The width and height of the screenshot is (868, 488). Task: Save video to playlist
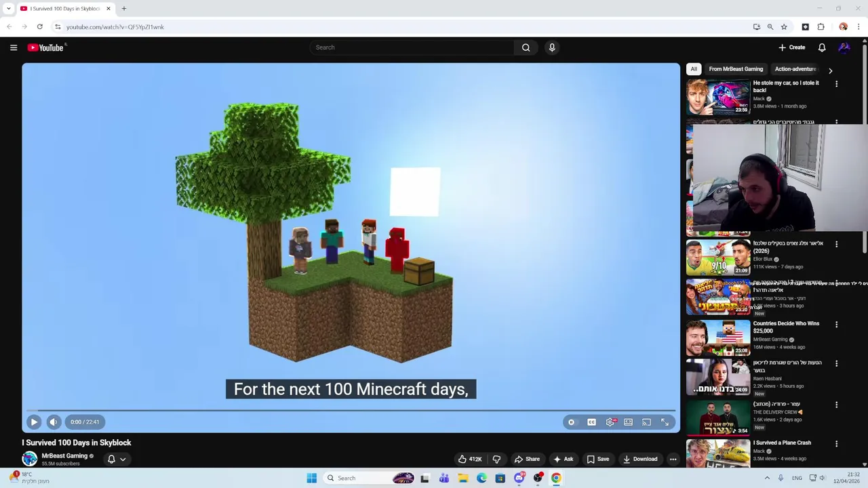[x=598, y=459]
